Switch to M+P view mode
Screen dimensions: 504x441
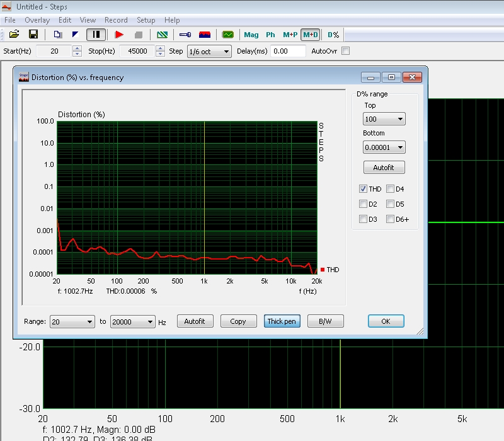(290, 35)
